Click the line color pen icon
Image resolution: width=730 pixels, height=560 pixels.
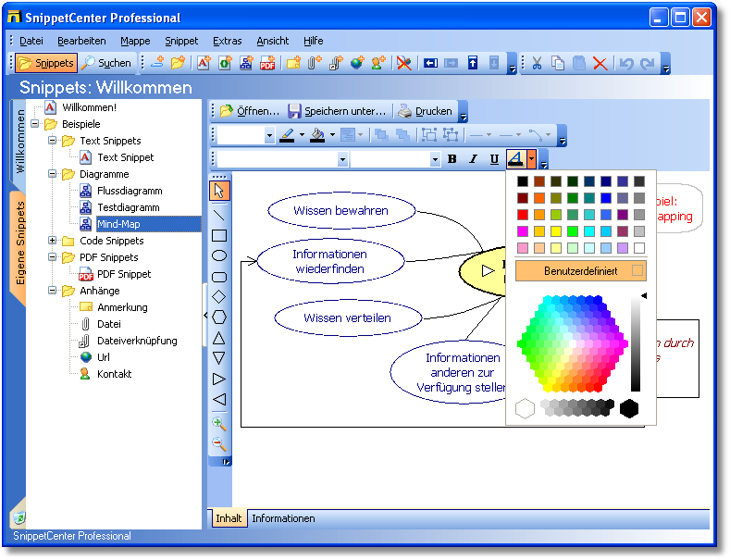287,135
